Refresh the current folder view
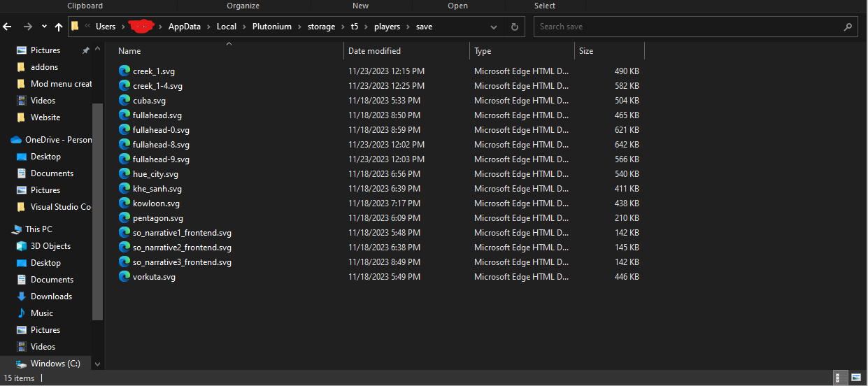 pyautogui.click(x=515, y=27)
